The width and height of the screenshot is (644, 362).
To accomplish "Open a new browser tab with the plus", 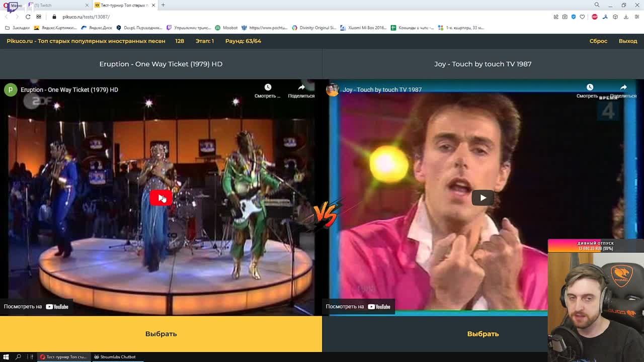I will click(x=163, y=5).
